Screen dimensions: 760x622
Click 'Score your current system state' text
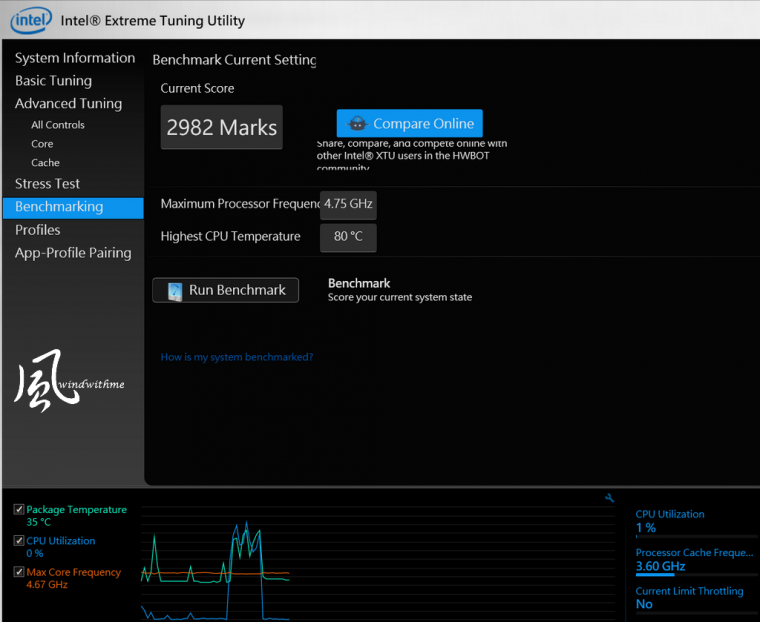[400, 297]
